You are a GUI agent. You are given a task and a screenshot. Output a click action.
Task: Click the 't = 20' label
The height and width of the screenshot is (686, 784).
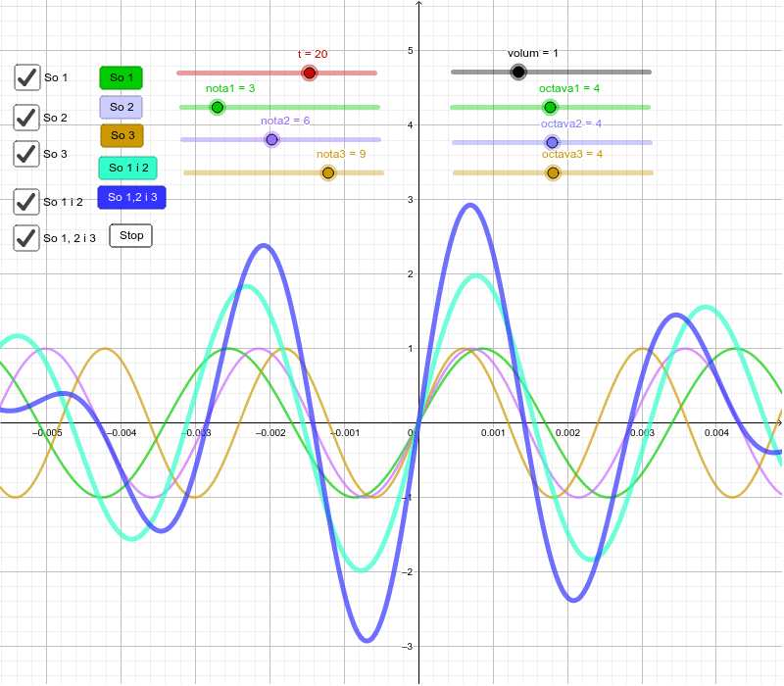313,54
